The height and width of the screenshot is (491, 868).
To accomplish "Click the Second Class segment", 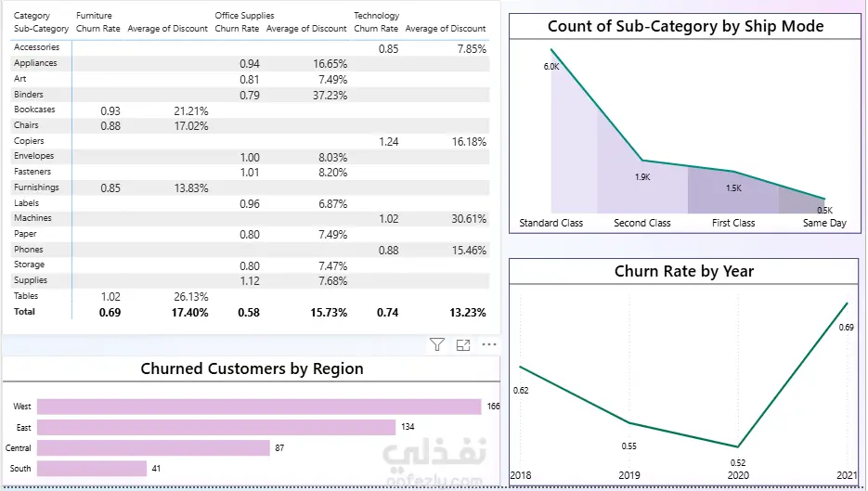I will (642, 186).
